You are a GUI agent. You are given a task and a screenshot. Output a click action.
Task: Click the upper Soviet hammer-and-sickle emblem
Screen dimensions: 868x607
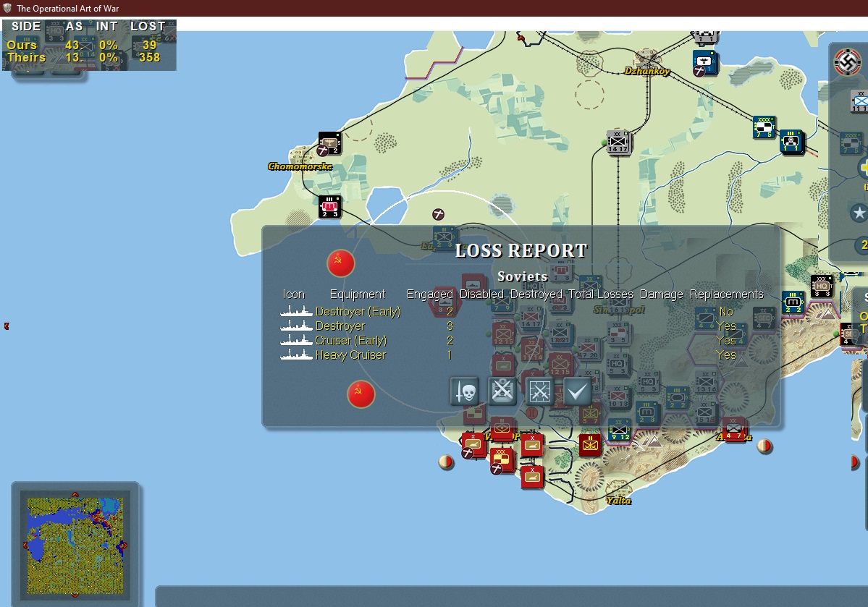coord(340,263)
